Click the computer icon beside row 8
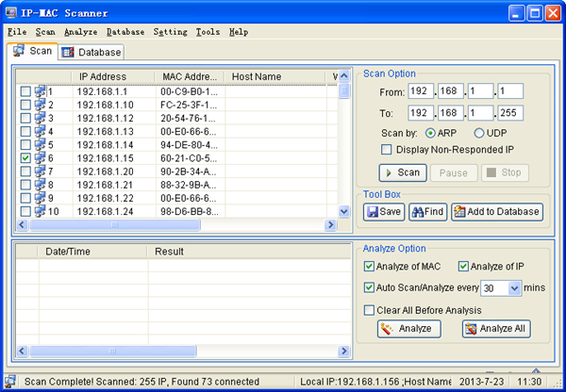Viewport: 566px width, 392px height. pyautogui.click(x=40, y=185)
